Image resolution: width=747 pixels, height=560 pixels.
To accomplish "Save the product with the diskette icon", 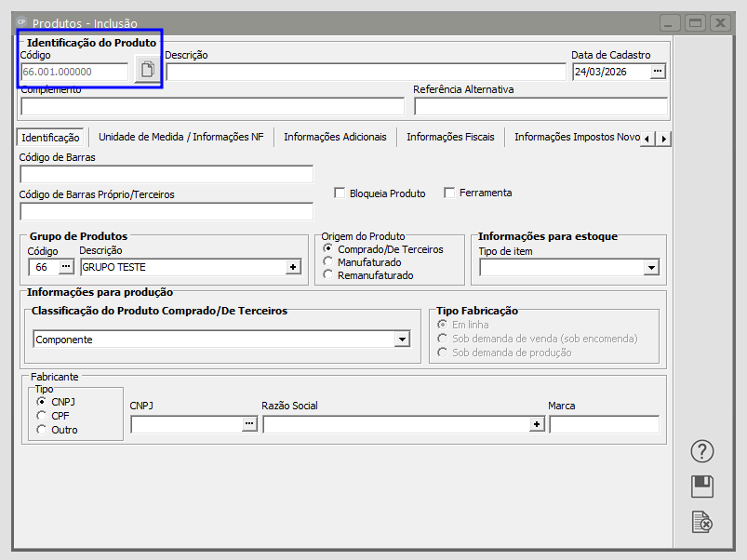I will pos(702,487).
